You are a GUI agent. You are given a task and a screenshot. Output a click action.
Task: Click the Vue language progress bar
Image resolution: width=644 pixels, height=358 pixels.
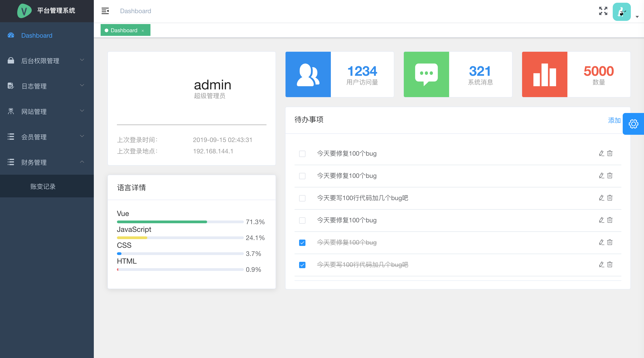[x=180, y=222]
